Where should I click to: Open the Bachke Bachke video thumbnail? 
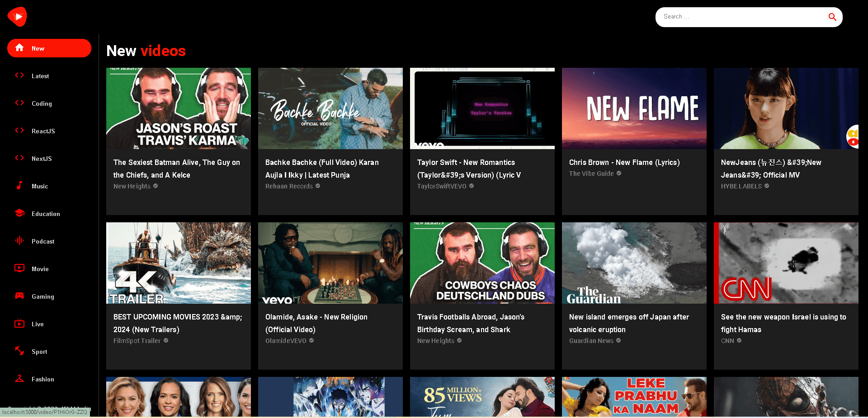coord(330,108)
